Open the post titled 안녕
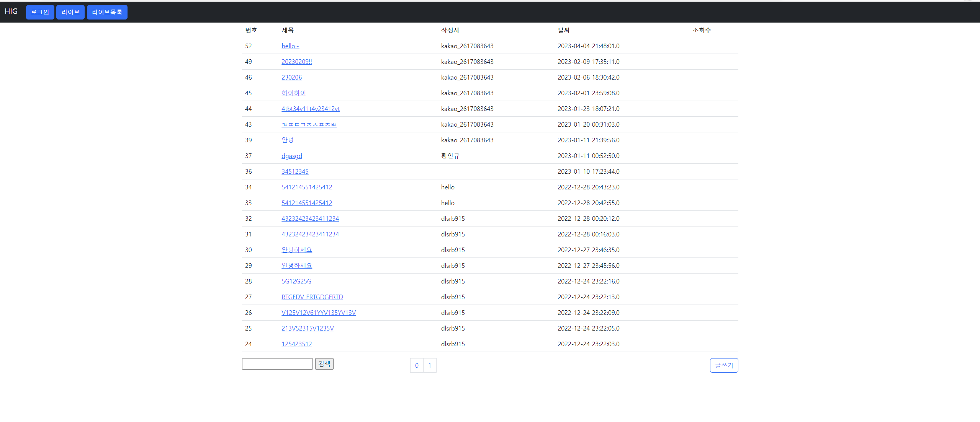The image size is (980, 422). click(287, 140)
